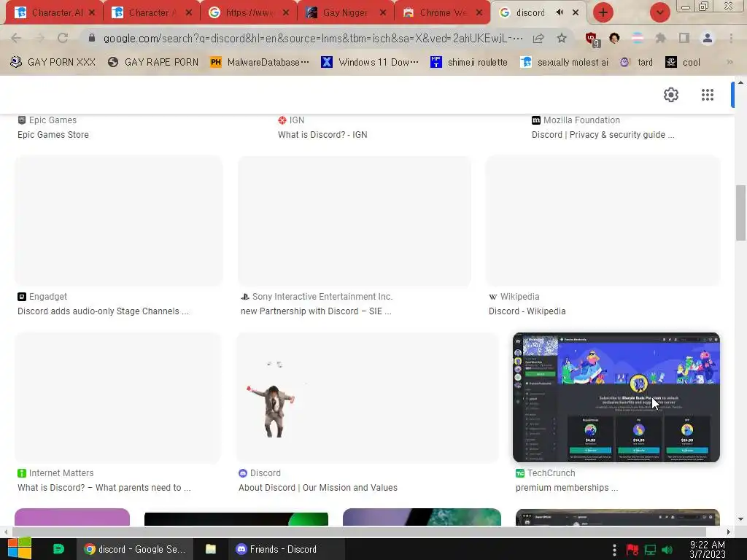Open the uBlock Origin extension icon
The height and width of the screenshot is (560, 747).
(592, 39)
